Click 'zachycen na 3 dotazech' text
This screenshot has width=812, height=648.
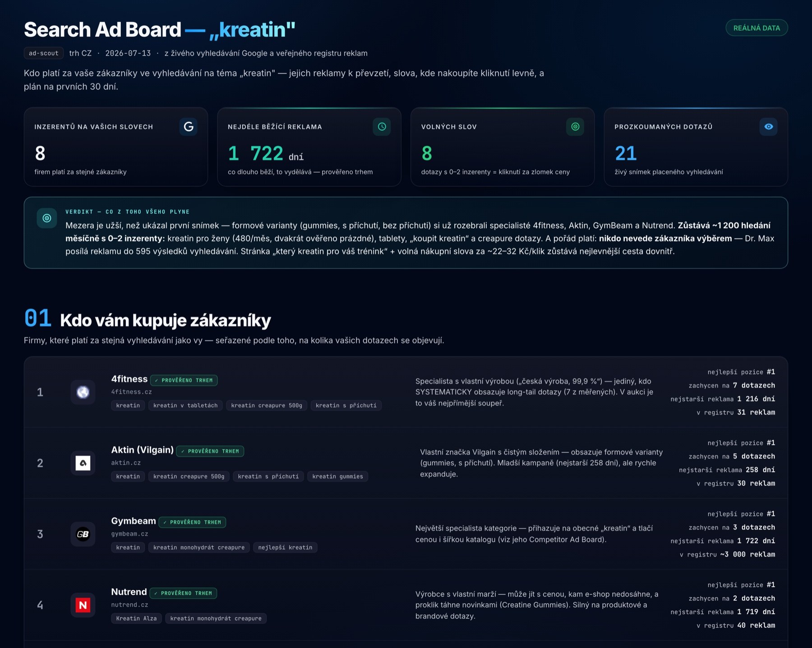[732, 528]
